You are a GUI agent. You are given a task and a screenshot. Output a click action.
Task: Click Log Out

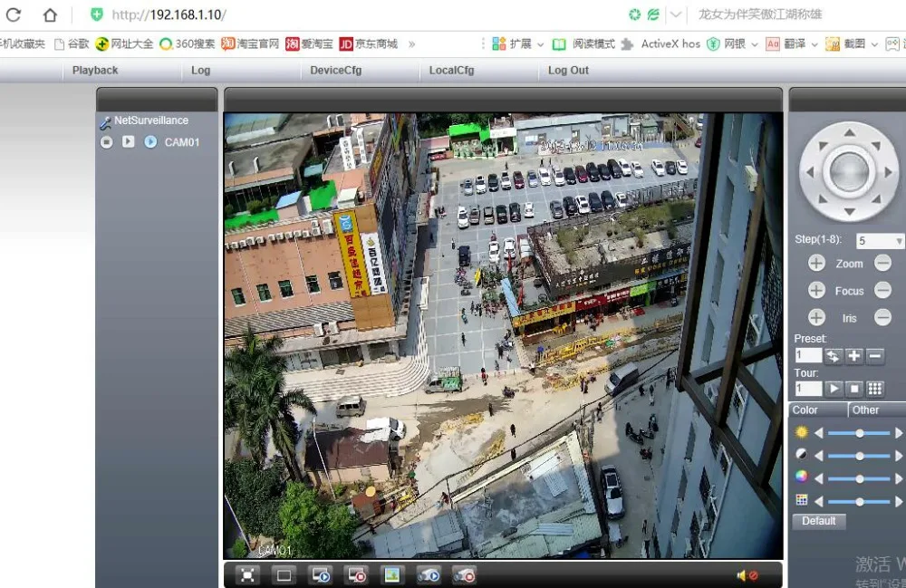[x=568, y=71]
